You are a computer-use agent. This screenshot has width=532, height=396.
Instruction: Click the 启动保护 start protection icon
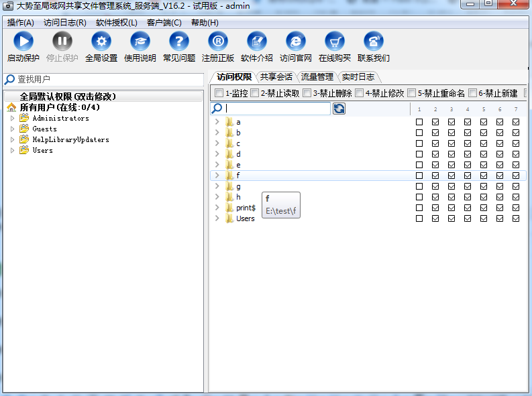click(x=23, y=42)
